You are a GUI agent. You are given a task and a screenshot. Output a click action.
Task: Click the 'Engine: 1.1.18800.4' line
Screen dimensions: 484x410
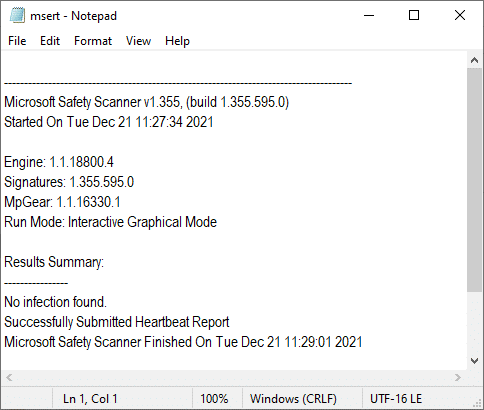59,162
